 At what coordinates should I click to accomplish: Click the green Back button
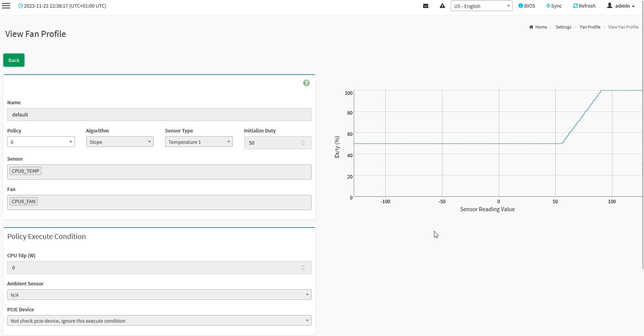(14, 60)
